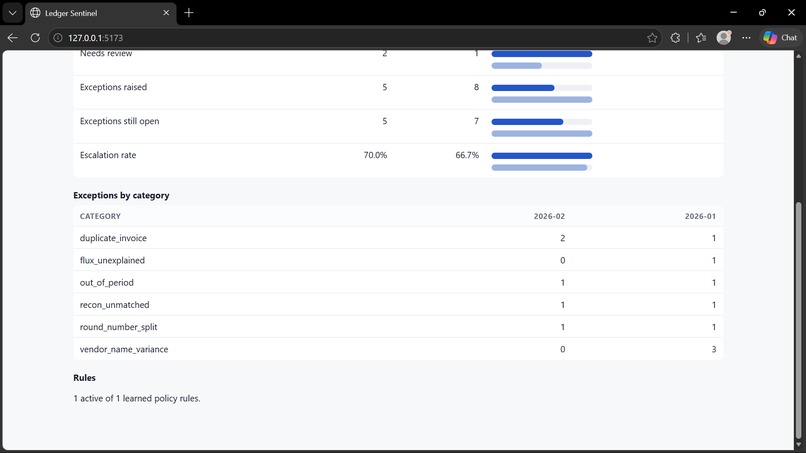The image size is (806, 453).
Task: Click the 2026-01 column header
Action: [x=700, y=216]
